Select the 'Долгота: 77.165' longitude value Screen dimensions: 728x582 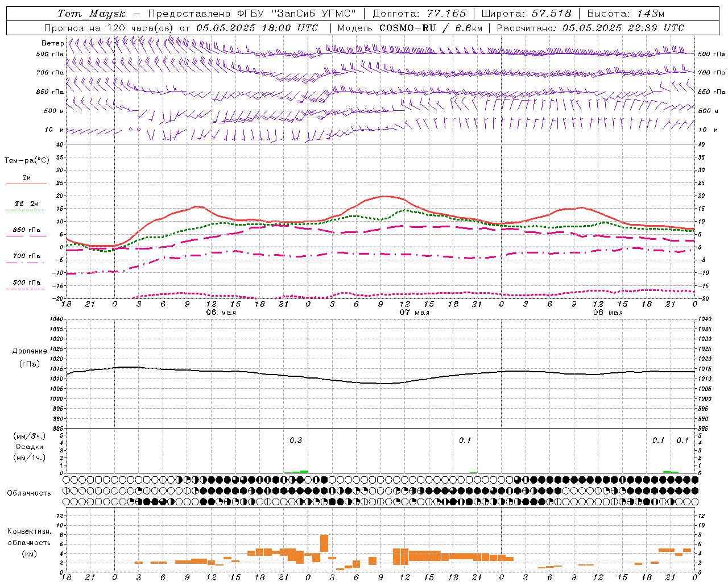tap(419, 14)
